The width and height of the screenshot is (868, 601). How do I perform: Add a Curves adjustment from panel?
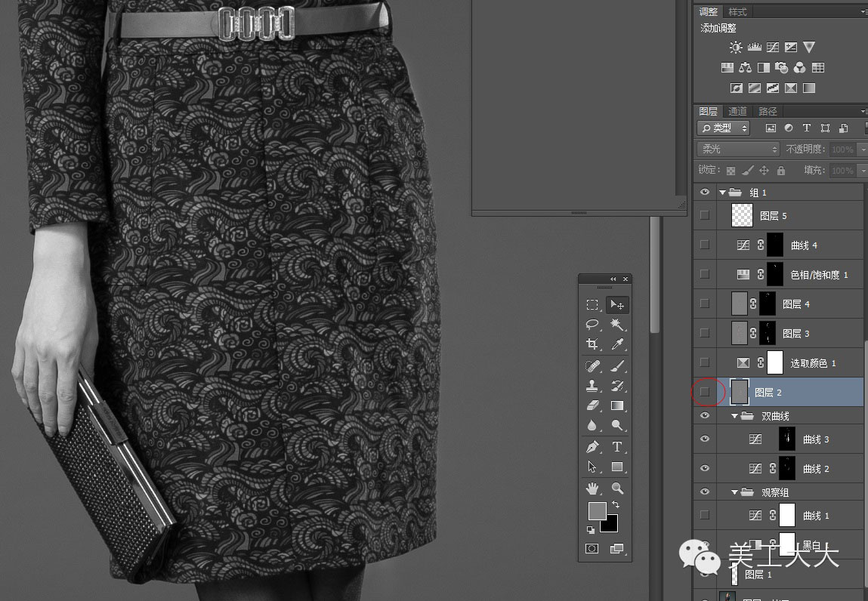click(x=773, y=48)
